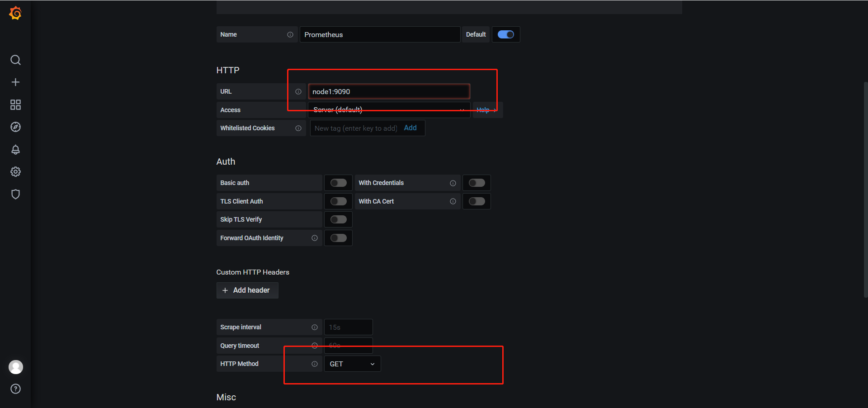This screenshot has width=868, height=408.
Task: Open the Grafana home logo
Action: coord(15,13)
